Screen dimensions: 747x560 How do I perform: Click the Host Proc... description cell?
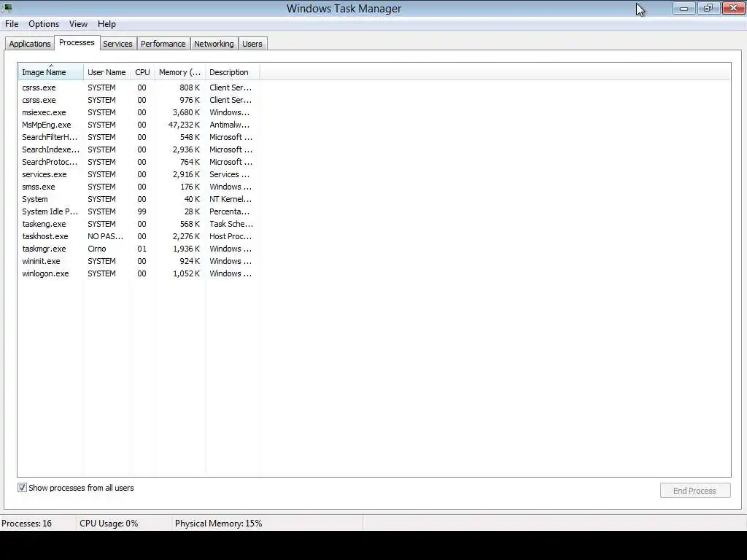coord(231,236)
